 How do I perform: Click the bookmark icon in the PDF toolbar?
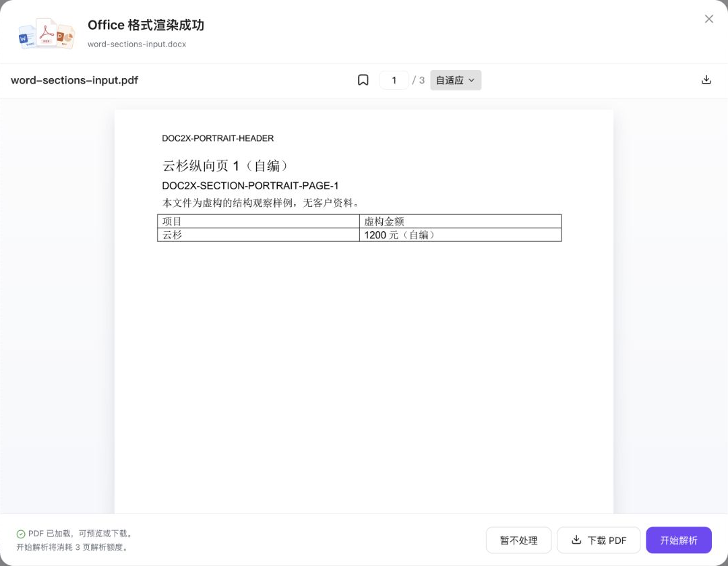coord(363,80)
